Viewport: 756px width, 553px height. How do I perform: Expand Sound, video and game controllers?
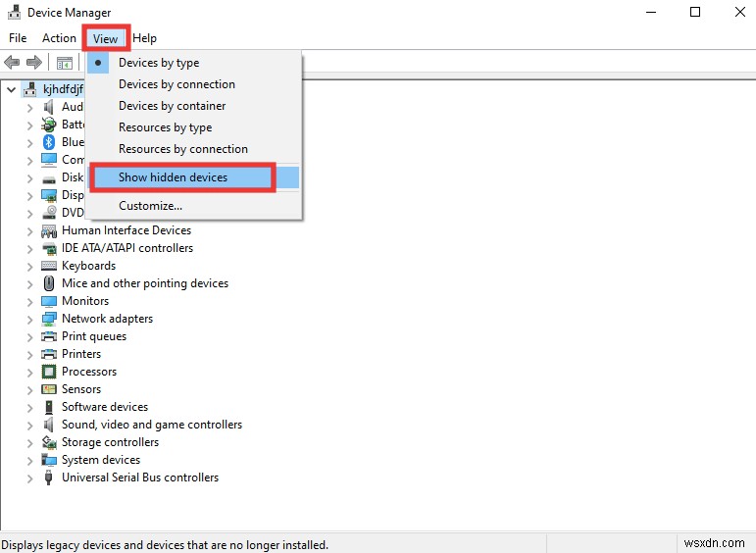29,427
